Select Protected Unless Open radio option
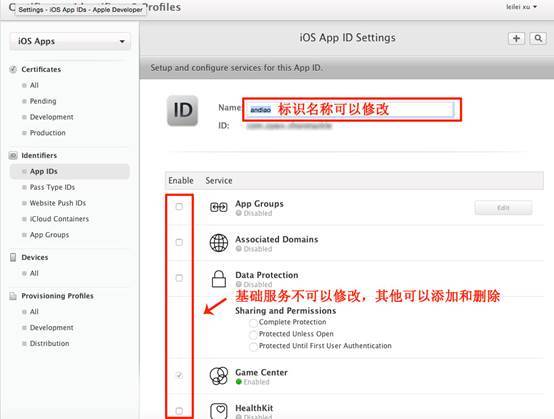This screenshot has height=419, width=554. pyautogui.click(x=253, y=334)
